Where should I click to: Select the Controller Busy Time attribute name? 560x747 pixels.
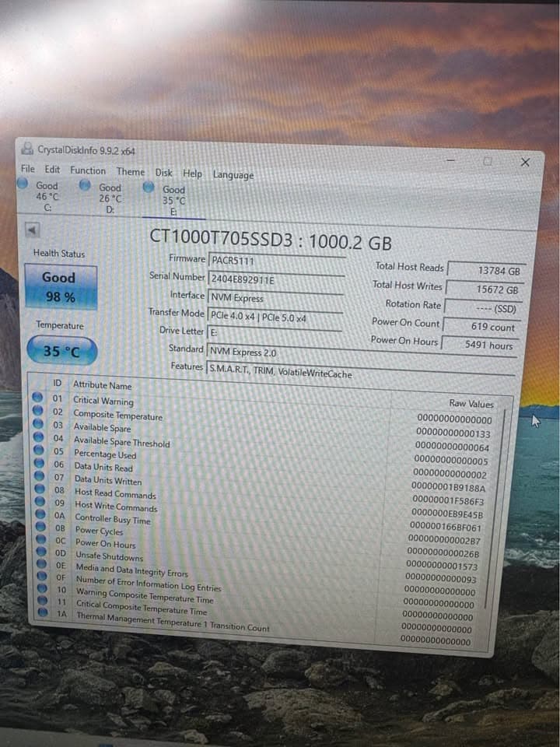pos(113,519)
